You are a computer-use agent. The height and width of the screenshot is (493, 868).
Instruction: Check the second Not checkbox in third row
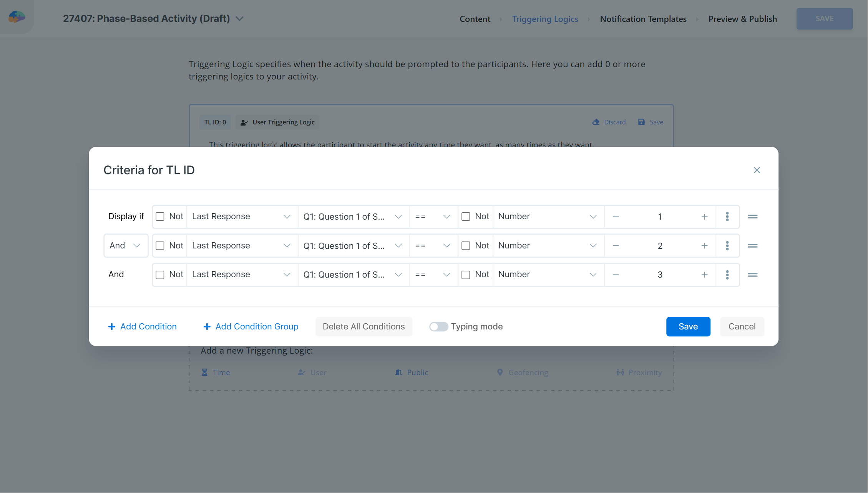466,275
